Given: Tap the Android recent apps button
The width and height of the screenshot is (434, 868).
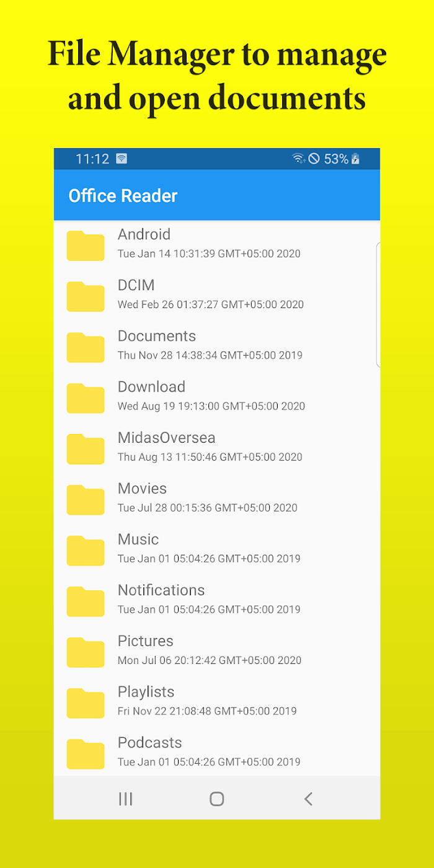Looking at the screenshot, I should click(x=125, y=799).
